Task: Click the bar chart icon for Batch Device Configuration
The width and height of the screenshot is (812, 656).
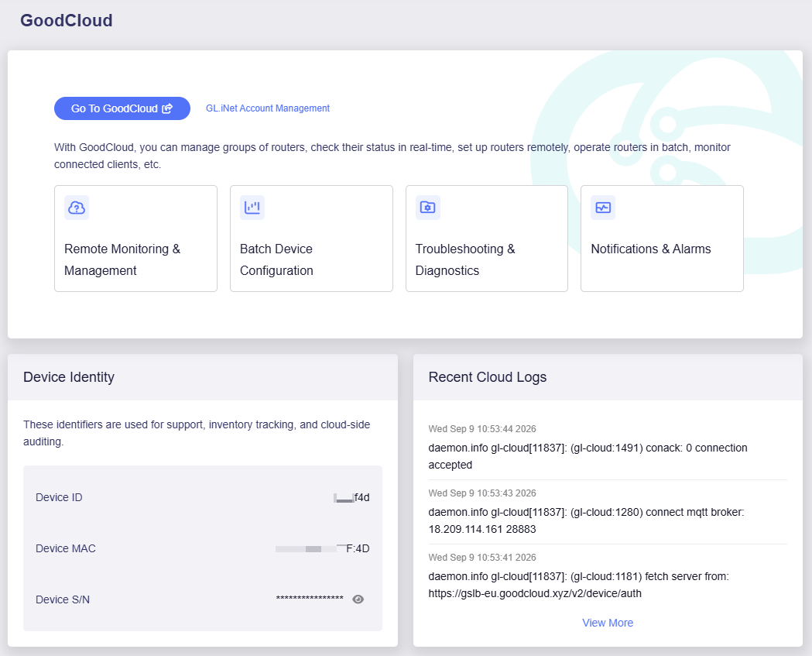Action: coord(252,208)
